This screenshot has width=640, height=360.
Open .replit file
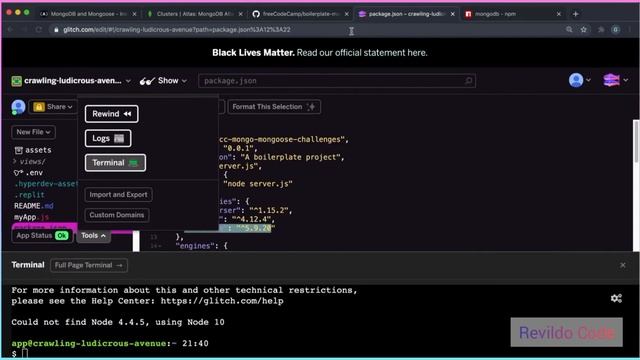(29, 195)
